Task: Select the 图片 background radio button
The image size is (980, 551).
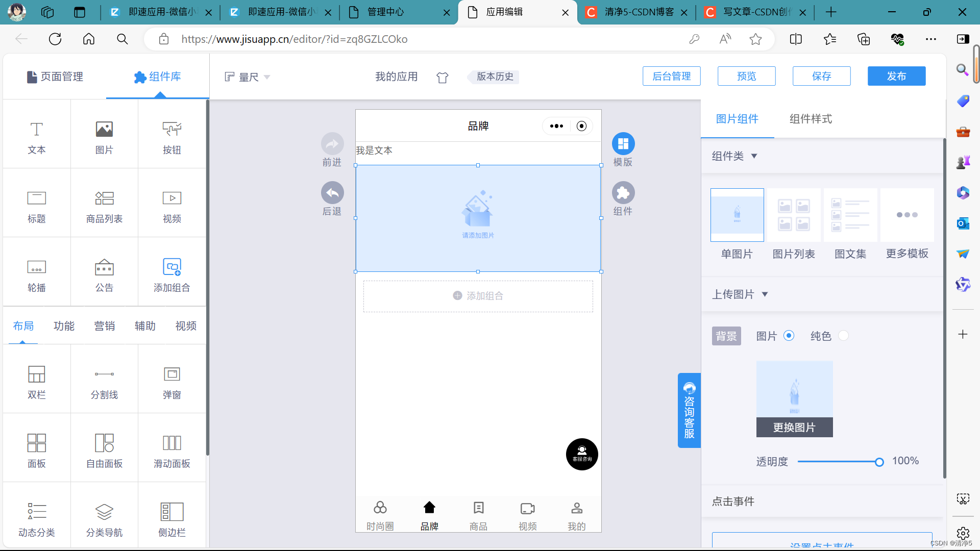Action: 789,336
